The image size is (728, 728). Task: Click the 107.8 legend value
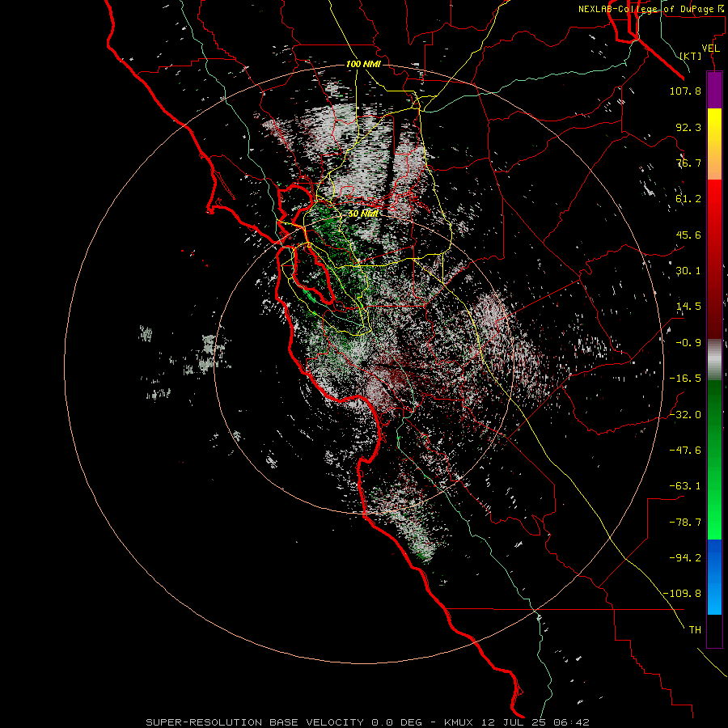[x=685, y=91]
